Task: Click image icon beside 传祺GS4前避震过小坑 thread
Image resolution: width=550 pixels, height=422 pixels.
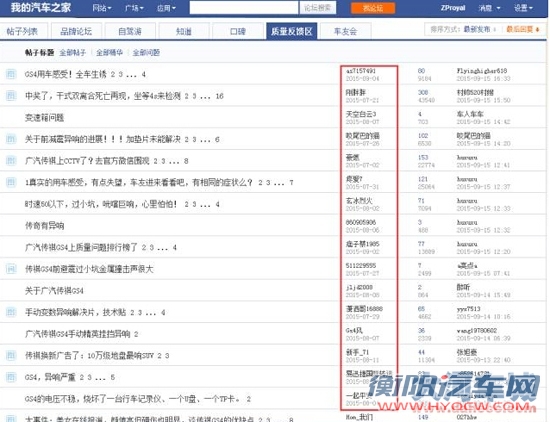Action: [11, 269]
